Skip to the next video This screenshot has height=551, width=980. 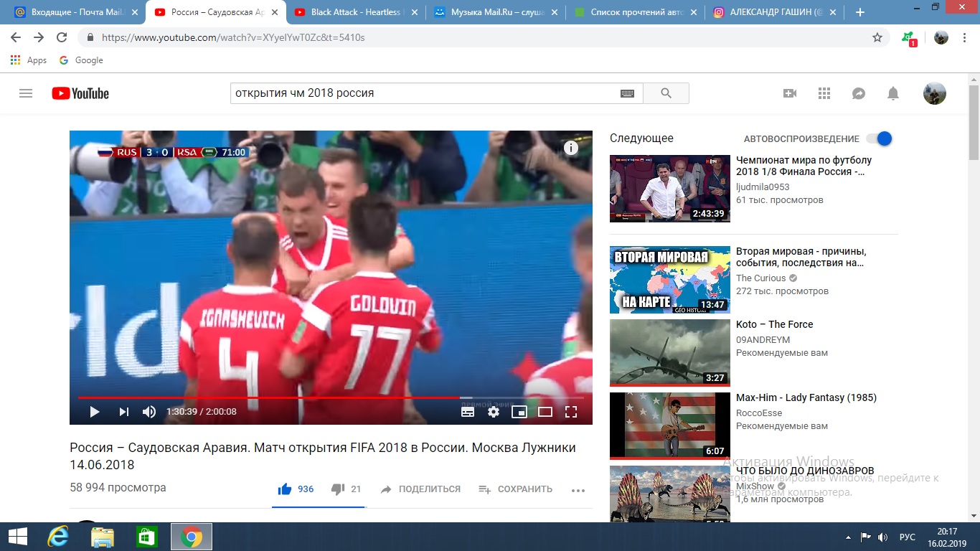tap(124, 412)
